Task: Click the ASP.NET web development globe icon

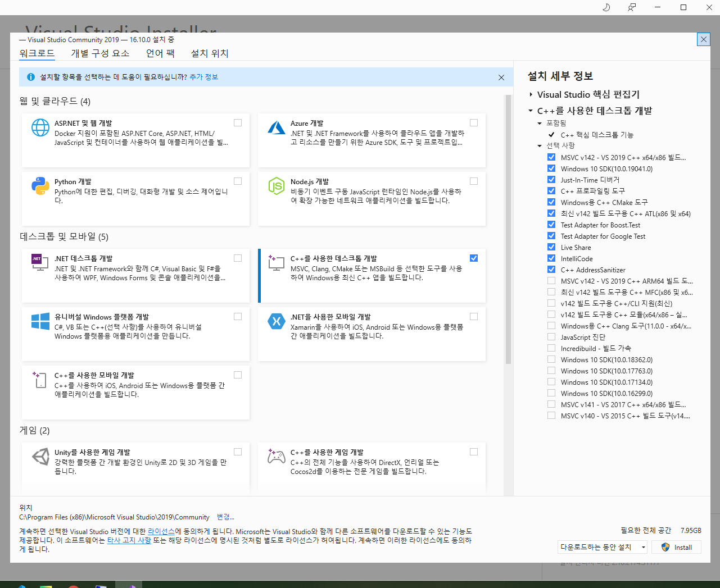Action: coord(40,127)
